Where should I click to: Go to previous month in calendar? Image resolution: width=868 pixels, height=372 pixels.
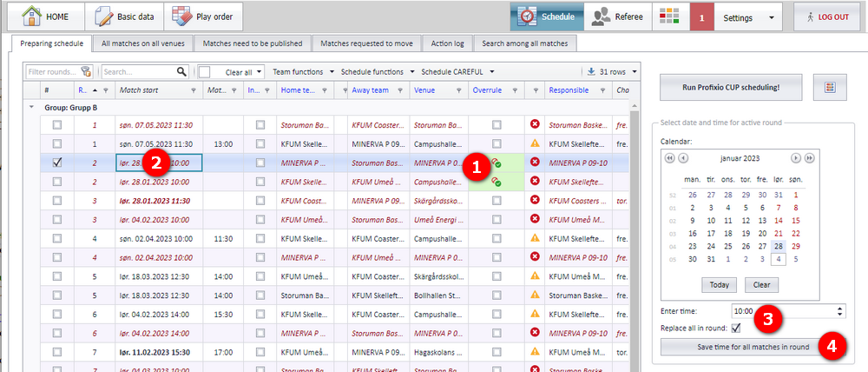pos(683,158)
